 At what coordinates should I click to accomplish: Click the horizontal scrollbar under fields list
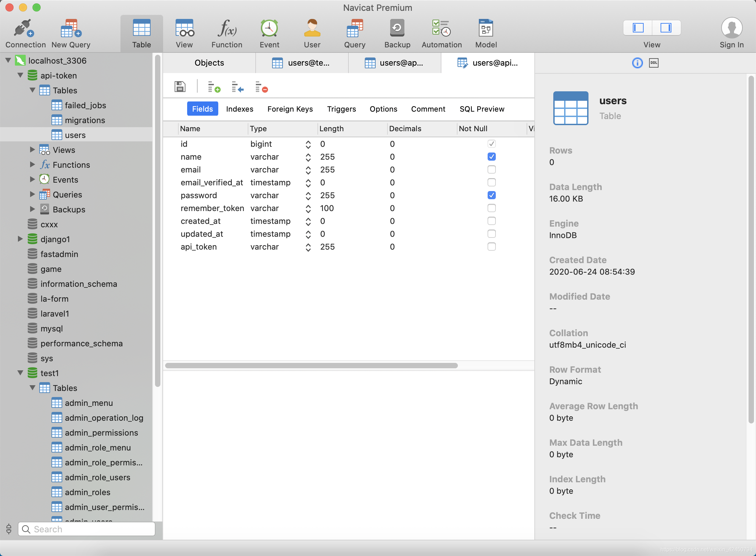pyautogui.click(x=311, y=366)
